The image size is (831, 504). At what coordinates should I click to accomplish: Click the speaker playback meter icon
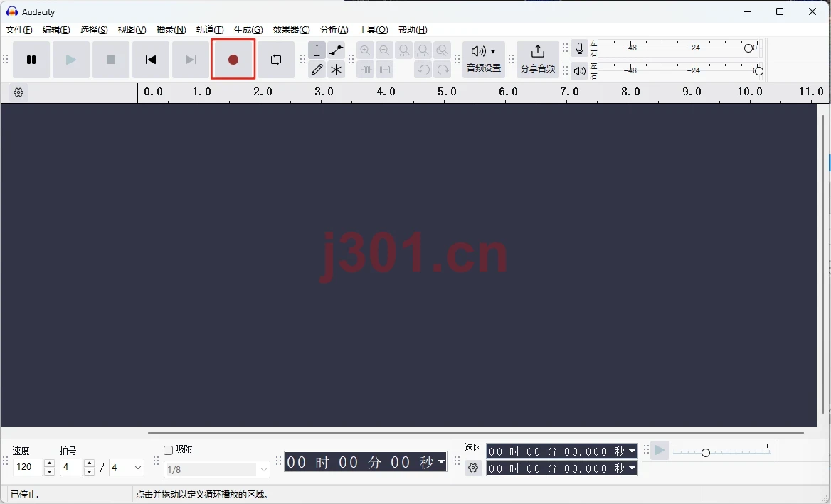580,70
